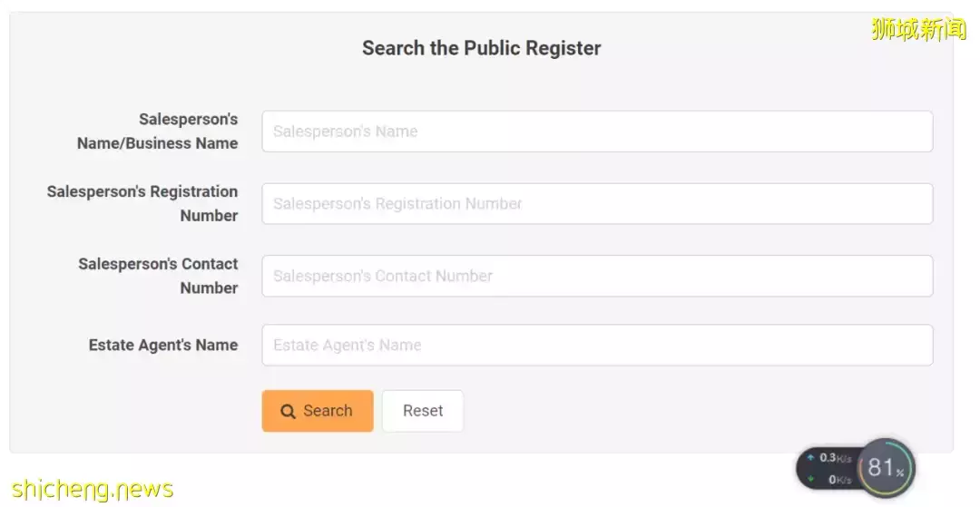
Task: Click the shicheng.news watermark text
Action: click(93, 490)
